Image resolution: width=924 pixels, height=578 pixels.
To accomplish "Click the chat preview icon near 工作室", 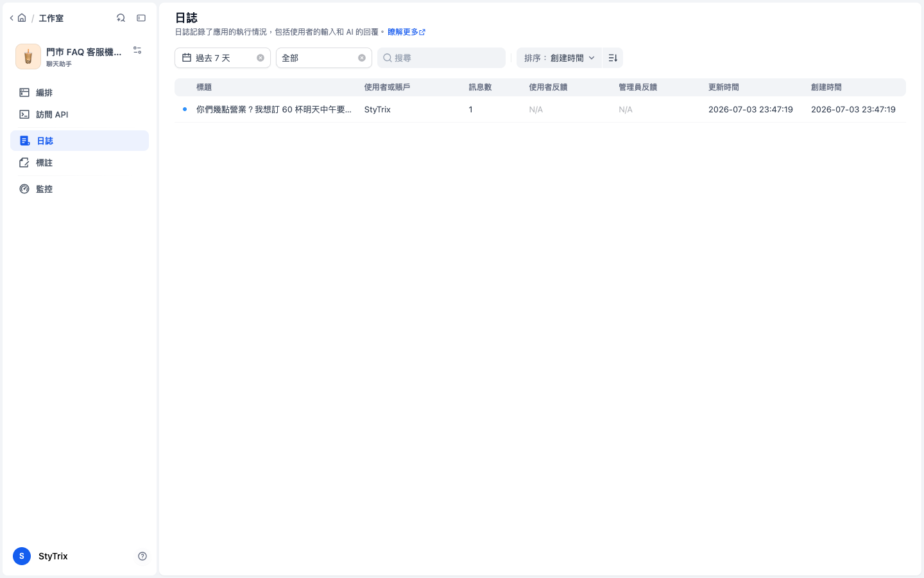I will (121, 18).
